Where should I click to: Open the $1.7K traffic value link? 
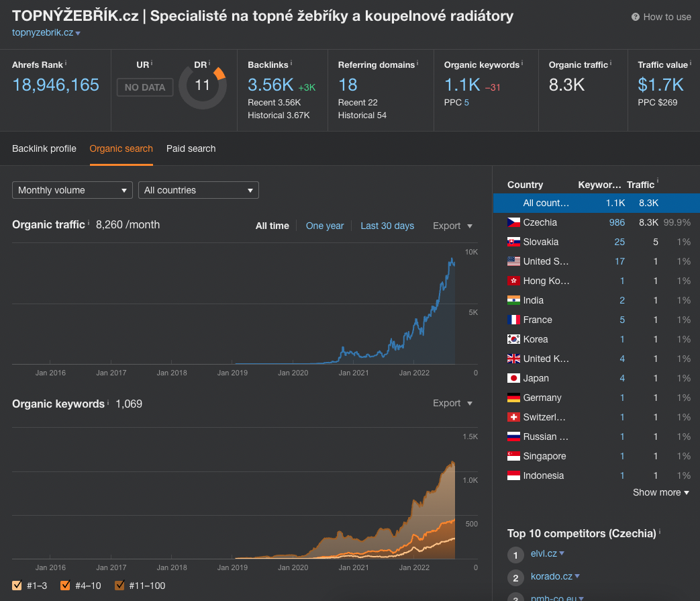tap(660, 85)
